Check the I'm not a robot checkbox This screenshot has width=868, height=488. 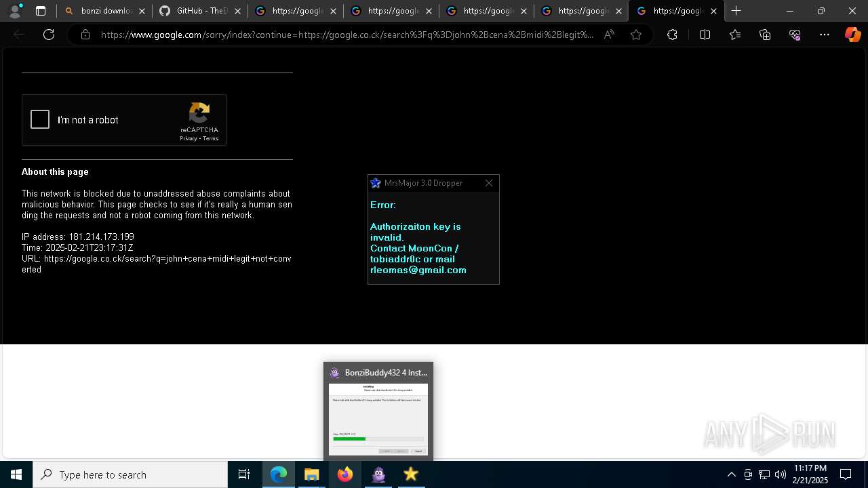click(40, 120)
